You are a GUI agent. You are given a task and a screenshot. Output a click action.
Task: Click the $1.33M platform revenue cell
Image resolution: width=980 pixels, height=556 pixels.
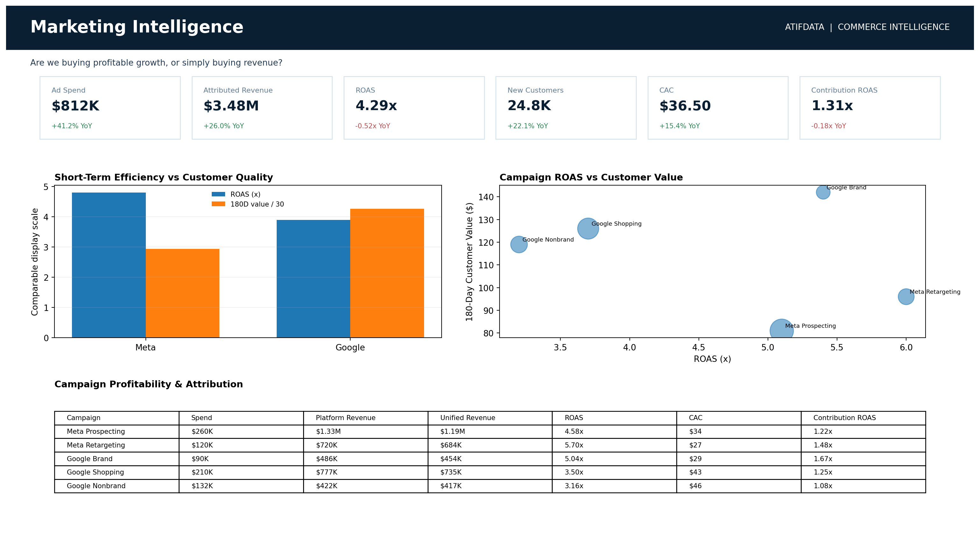point(366,432)
